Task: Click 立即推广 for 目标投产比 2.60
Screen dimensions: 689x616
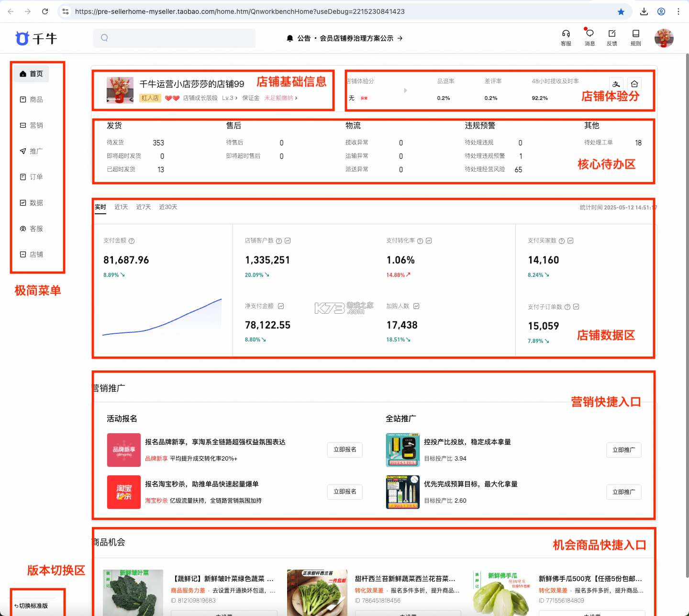Action: (x=624, y=492)
